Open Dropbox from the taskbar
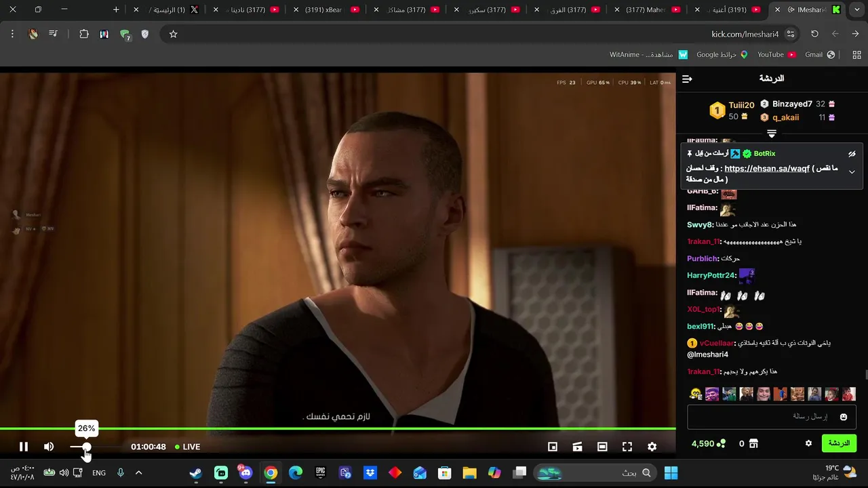Screen dimensions: 868x488 pyautogui.click(x=370, y=473)
